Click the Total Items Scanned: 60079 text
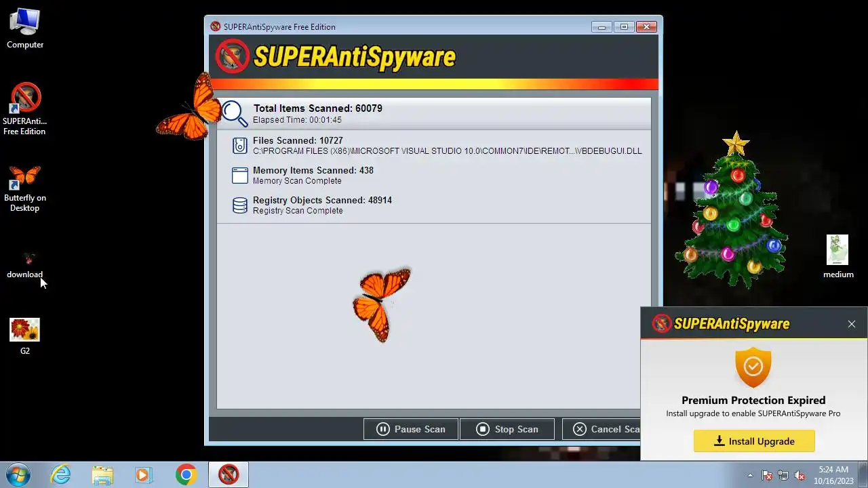Image resolution: width=868 pixels, height=488 pixels. [318, 108]
